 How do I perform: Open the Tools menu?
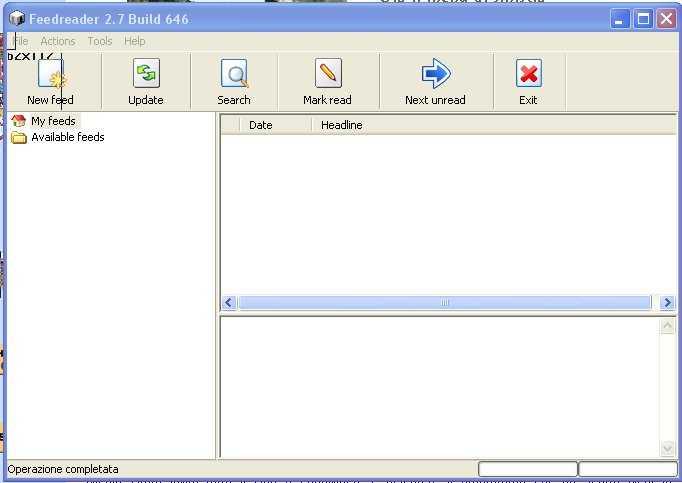(100, 41)
